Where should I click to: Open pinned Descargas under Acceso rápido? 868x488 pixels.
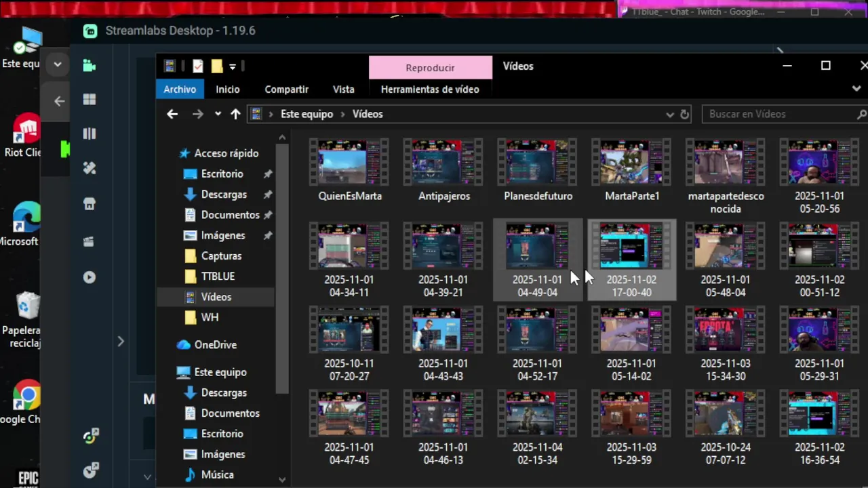(224, 195)
